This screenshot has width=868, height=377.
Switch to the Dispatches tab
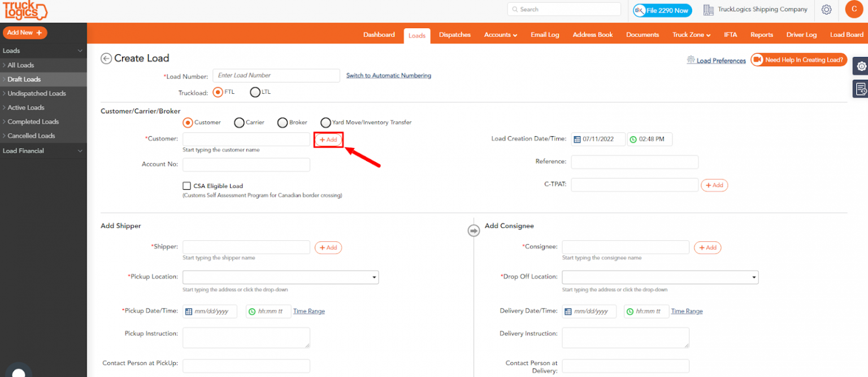point(454,35)
